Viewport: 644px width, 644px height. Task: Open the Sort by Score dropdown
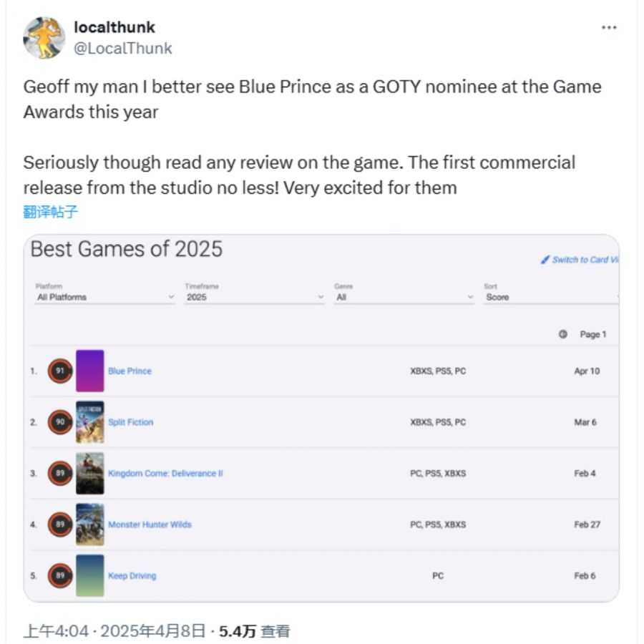click(x=550, y=297)
